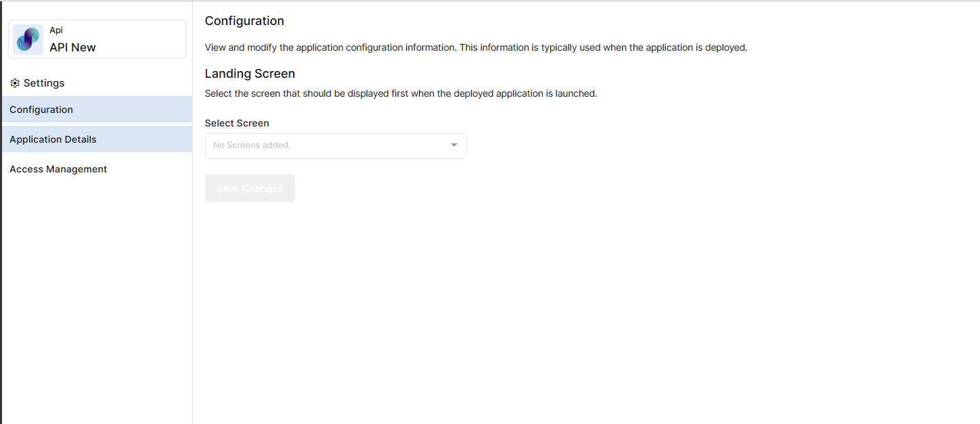The image size is (980, 424).
Task: Click the dark vertical bar at left edge
Action: pyautogui.click(x=1, y=212)
